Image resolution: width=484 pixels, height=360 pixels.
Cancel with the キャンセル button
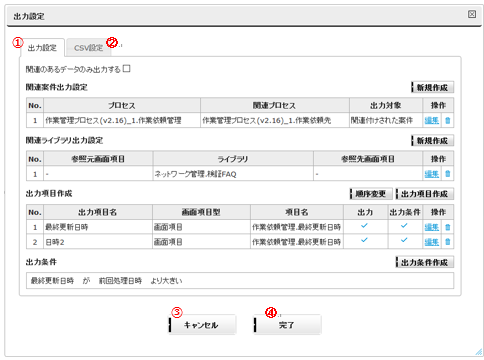[x=202, y=325]
